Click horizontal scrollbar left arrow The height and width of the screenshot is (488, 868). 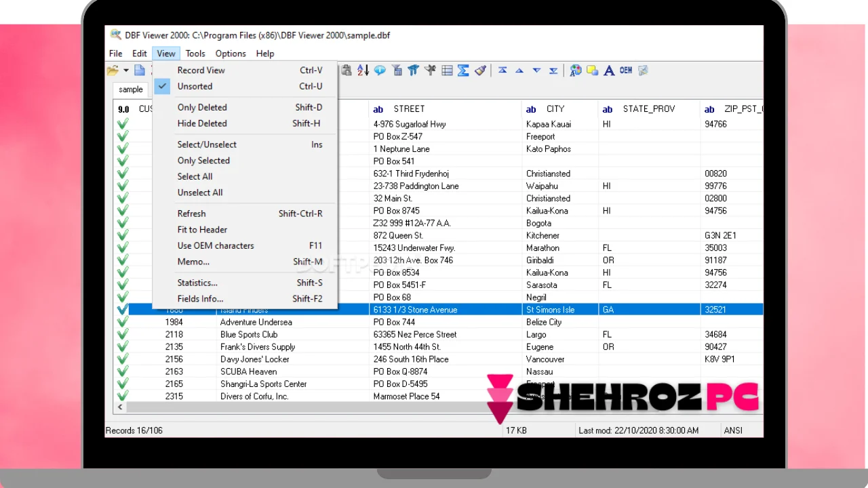(121, 407)
